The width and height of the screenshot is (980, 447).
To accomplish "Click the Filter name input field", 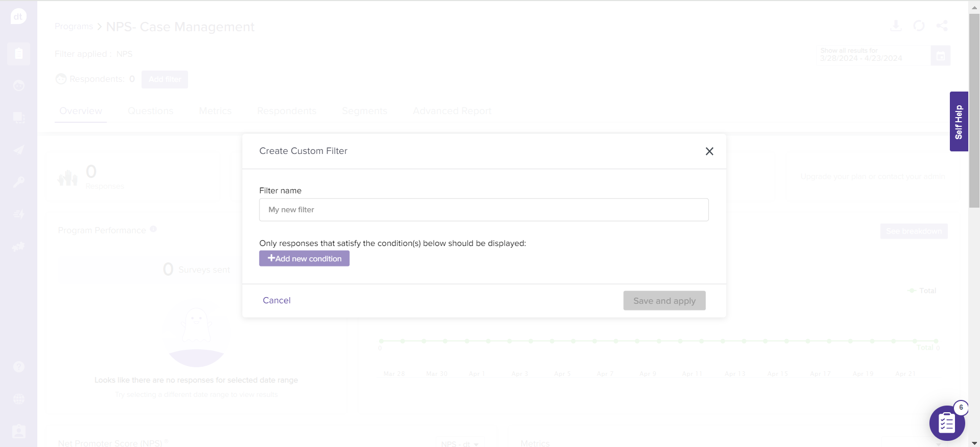I will [483, 210].
